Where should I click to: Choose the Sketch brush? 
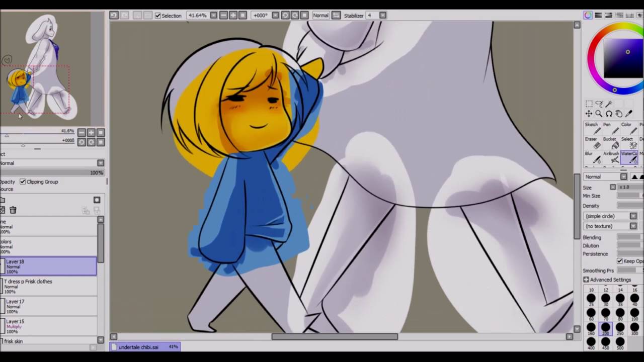(x=592, y=128)
